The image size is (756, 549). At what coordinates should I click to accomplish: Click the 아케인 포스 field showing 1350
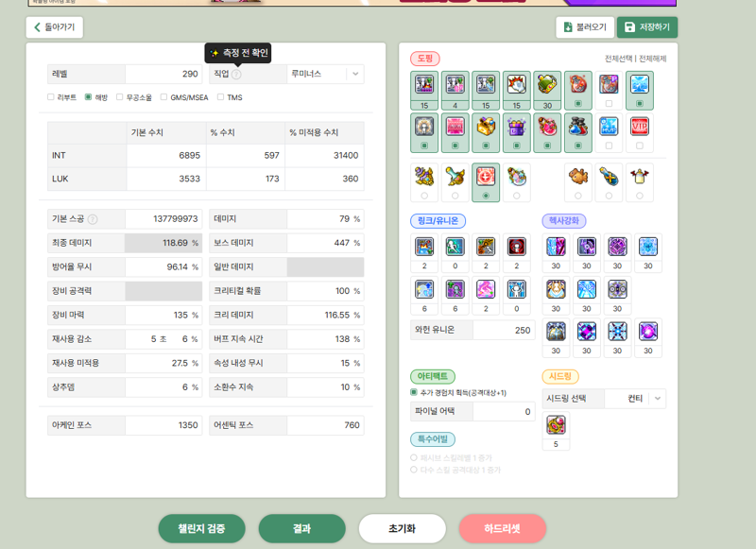click(163, 425)
